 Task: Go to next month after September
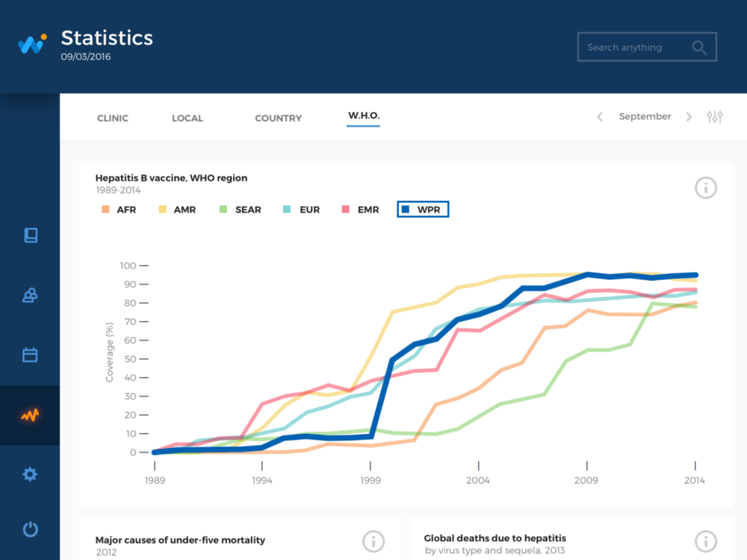[689, 116]
